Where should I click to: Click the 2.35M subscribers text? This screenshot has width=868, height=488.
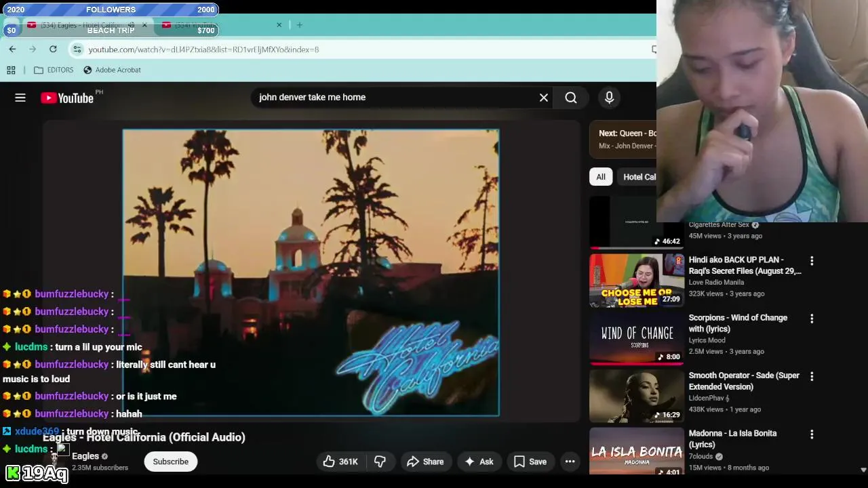pos(100,468)
